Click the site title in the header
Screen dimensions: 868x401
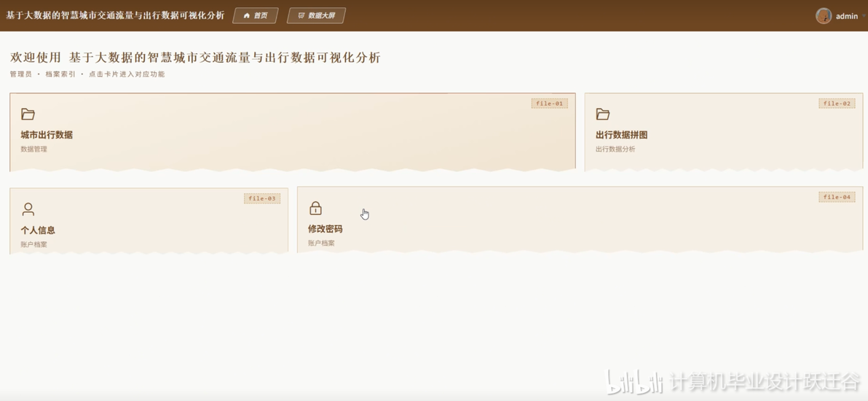point(115,15)
